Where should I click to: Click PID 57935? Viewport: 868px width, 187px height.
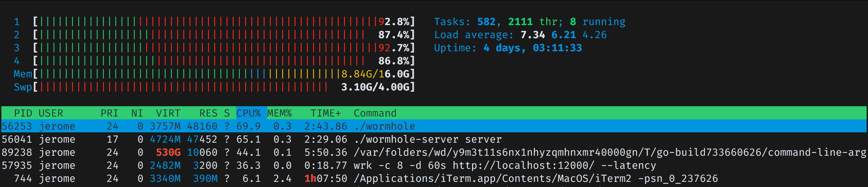17,165
